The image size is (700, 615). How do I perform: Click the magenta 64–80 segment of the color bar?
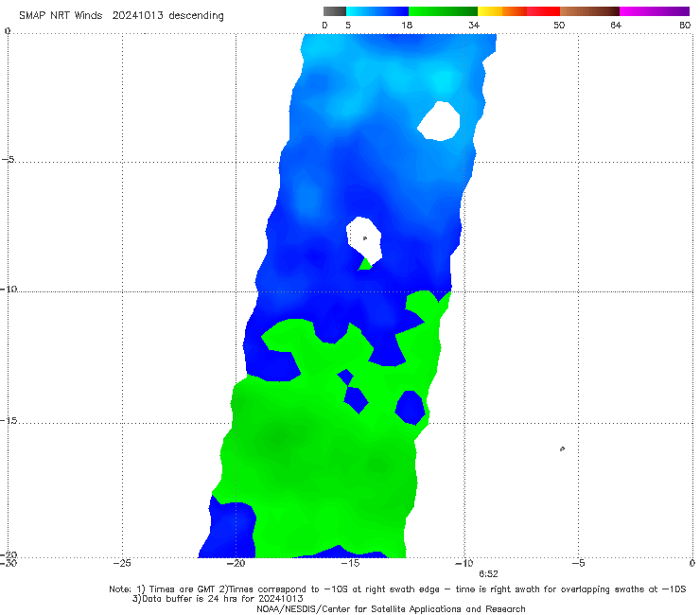(x=655, y=11)
